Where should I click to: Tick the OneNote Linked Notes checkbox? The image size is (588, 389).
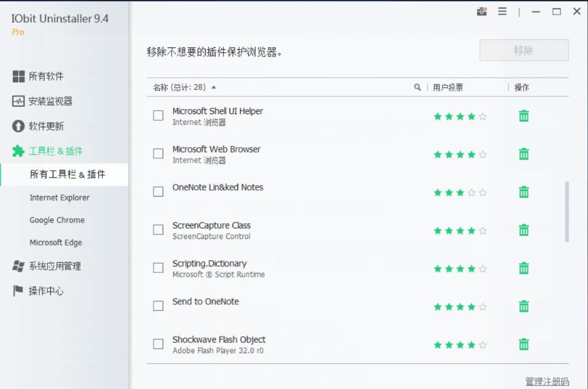(x=158, y=192)
